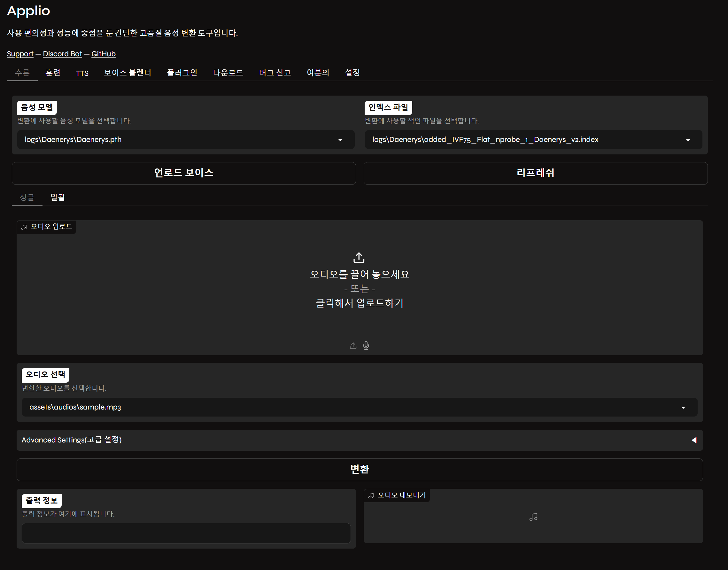The width and height of the screenshot is (728, 570).
Task: Select the 일괄 batch tab
Action: click(x=58, y=197)
